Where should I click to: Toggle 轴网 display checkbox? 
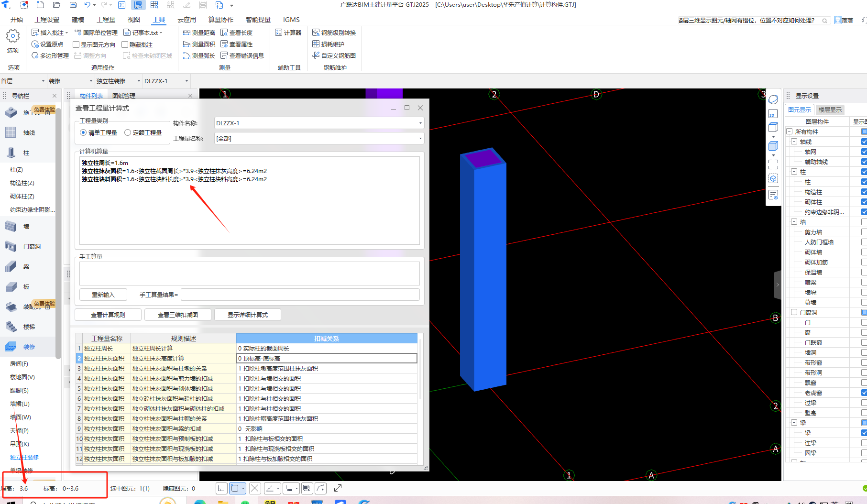pyautogui.click(x=864, y=152)
